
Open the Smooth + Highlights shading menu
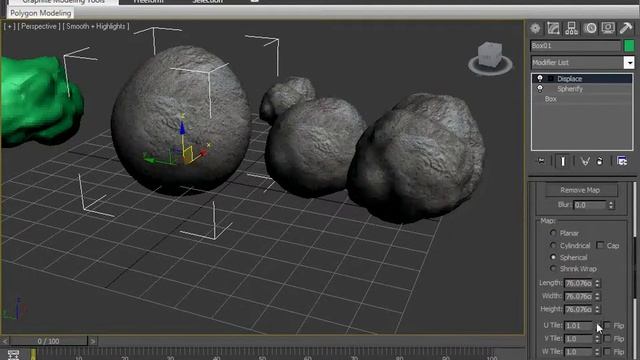(96, 27)
